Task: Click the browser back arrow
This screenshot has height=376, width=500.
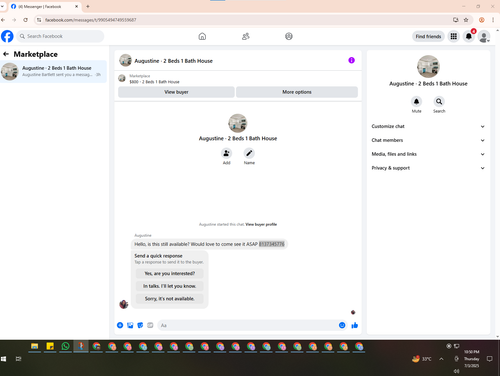Action: [x=3, y=20]
